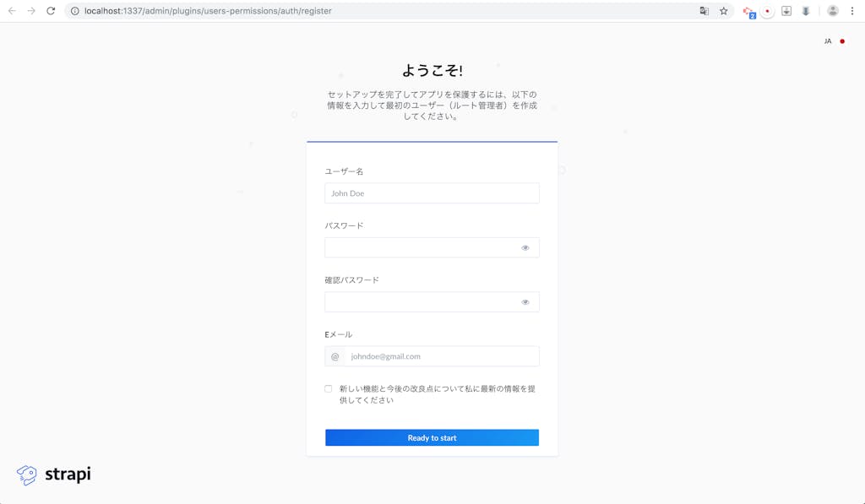This screenshot has width=865, height=504.
Task: Click the ユーザー名 label
Action: (x=344, y=171)
